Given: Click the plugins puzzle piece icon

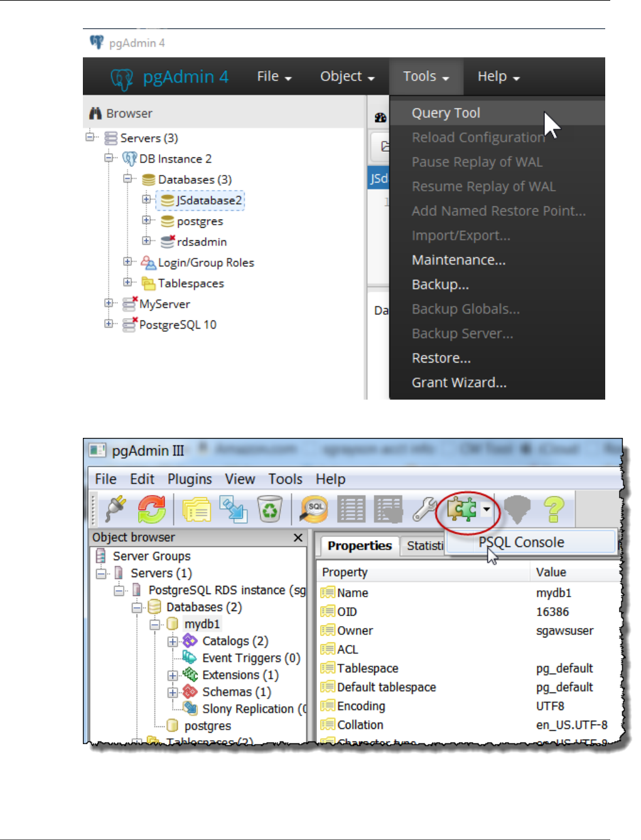Looking at the screenshot, I should [x=461, y=509].
